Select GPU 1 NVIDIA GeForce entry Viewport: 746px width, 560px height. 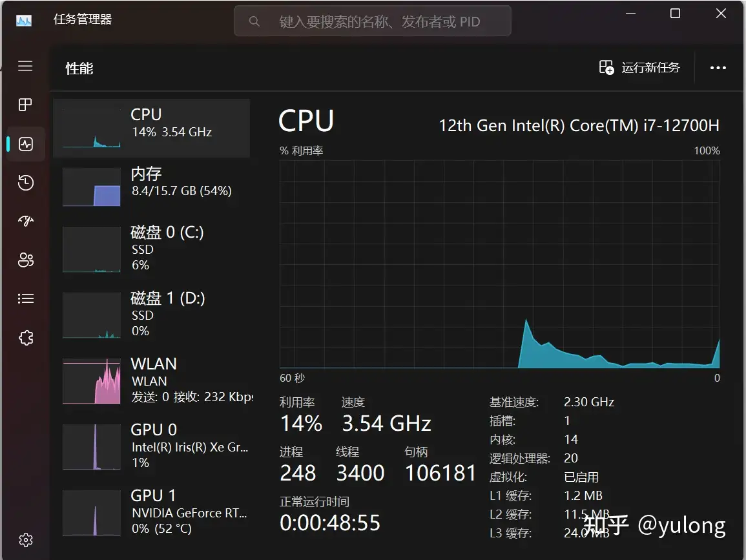(x=151, y=512)
